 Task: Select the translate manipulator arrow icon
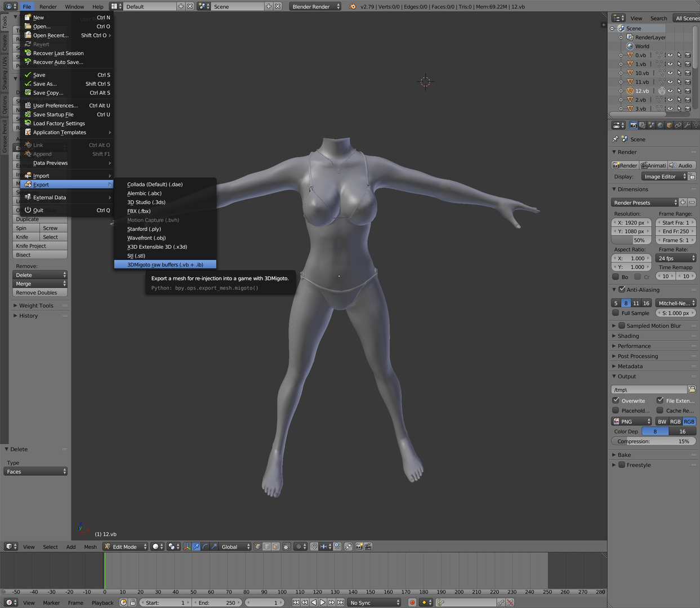[x=196, y=547]
